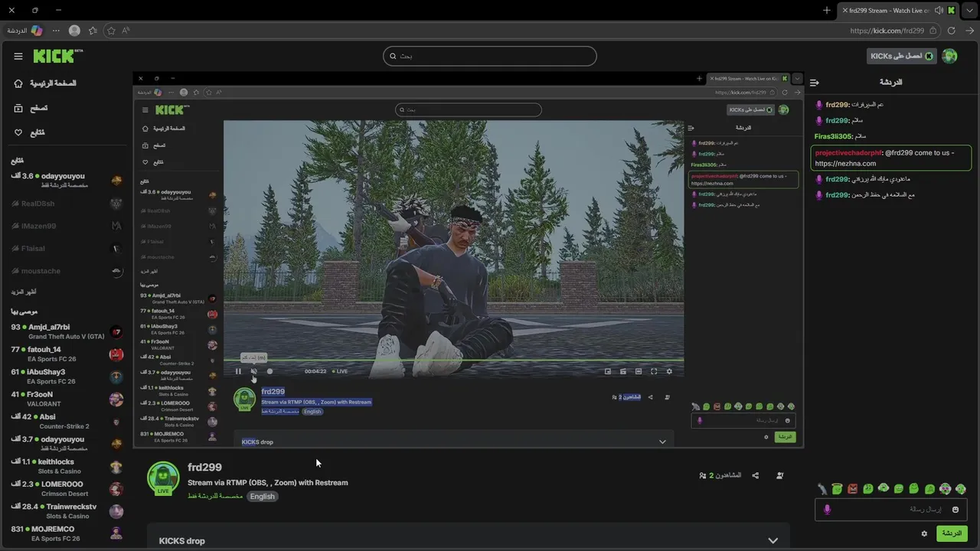This screenshot has height=551, width=980.
Task: Share the frd299 stream using the share icon
Action: 756,475
